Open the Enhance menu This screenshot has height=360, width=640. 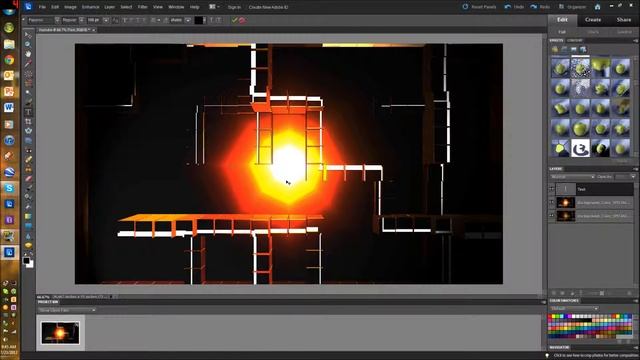point(90,7)
